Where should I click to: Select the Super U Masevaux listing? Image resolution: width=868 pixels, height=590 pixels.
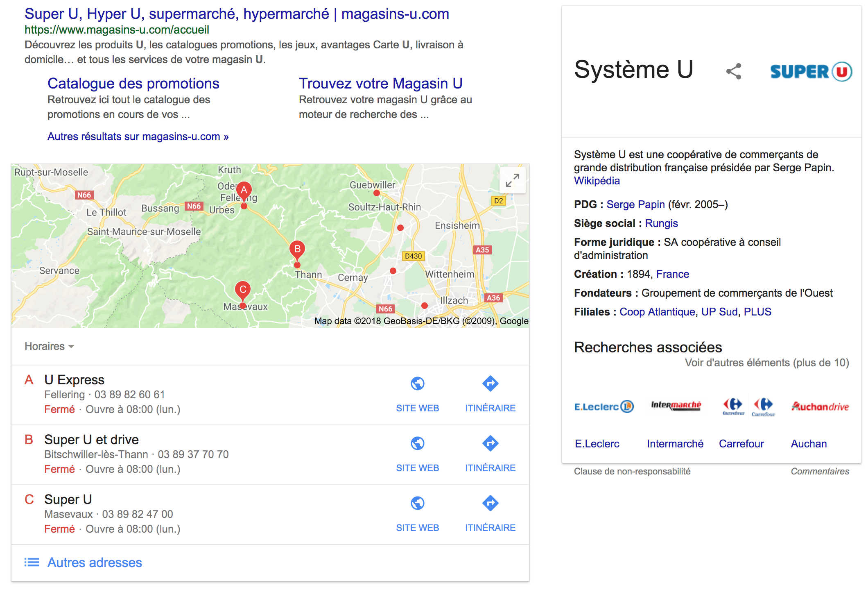point(68,499)
